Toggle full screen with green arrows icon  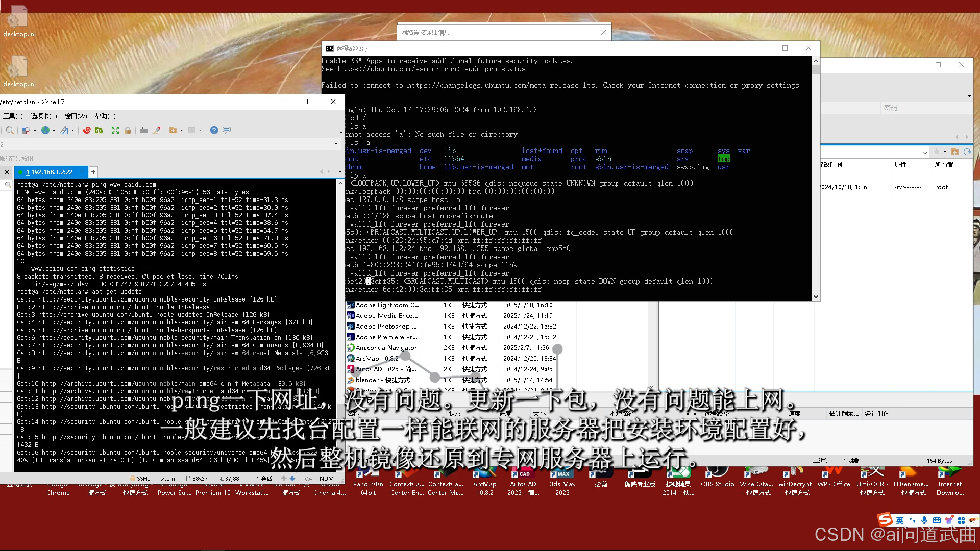[115, 130]
